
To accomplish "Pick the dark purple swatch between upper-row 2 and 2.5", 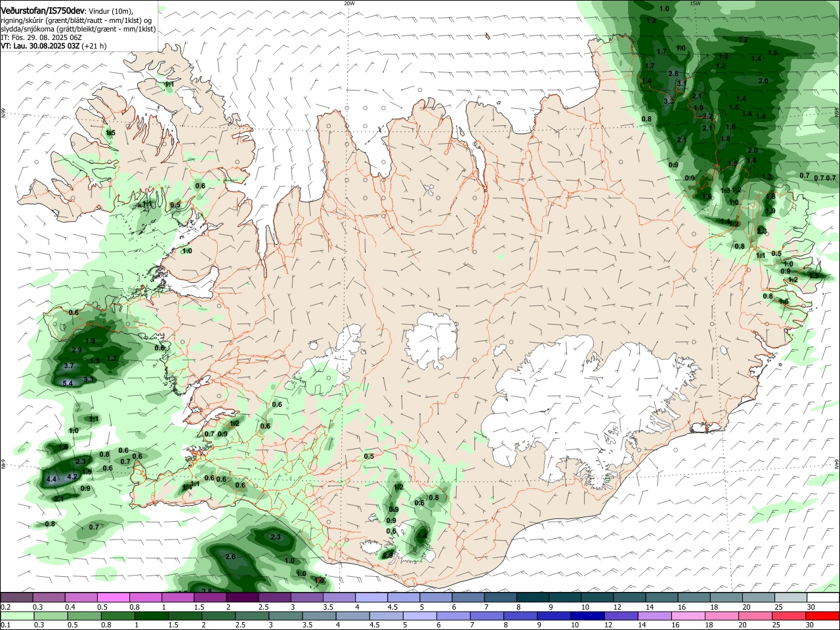I will pos(242,598).
